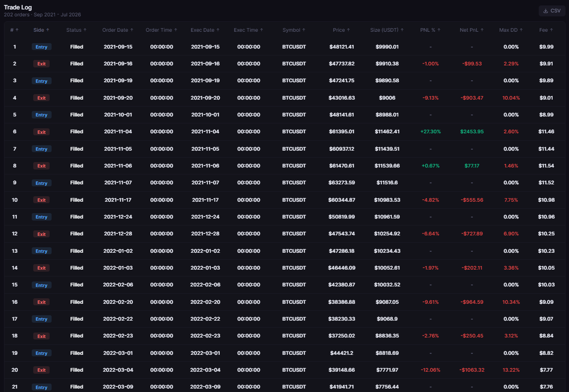Click the Entry badge in row 1

pos(41,47)
